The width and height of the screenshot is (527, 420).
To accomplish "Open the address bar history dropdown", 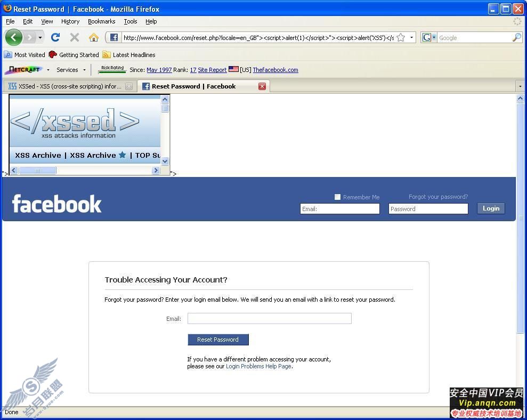I will coord(411,37).
